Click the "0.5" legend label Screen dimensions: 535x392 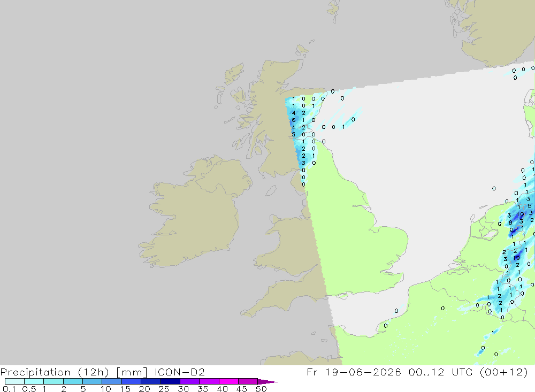(29, 389)
